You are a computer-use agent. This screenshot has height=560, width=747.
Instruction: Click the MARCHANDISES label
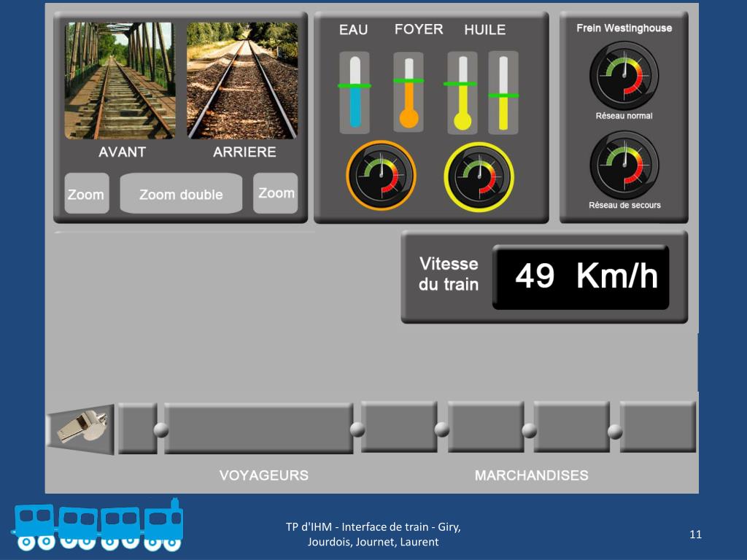pyautogui.click(x=532, y=475)
